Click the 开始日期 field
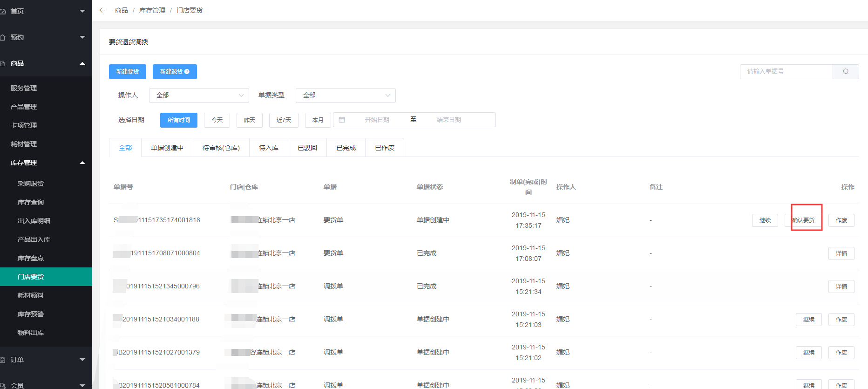Screen dimensions: 868x389 point(377,120)
